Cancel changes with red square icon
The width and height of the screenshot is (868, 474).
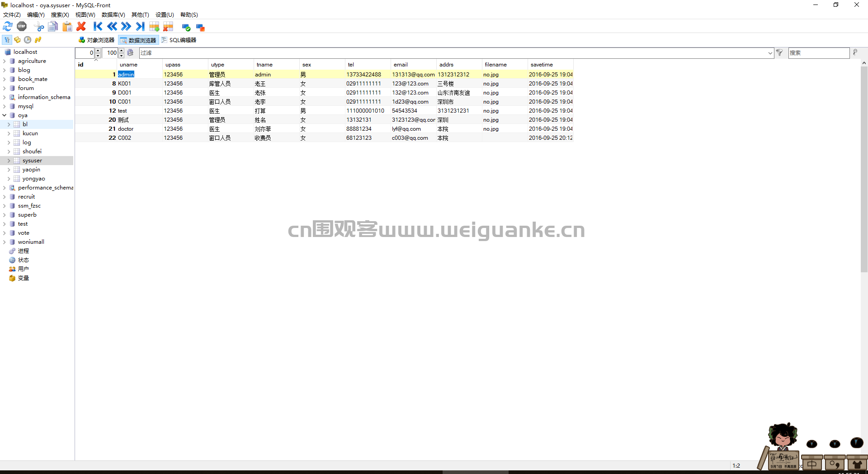tap(200, 27)
